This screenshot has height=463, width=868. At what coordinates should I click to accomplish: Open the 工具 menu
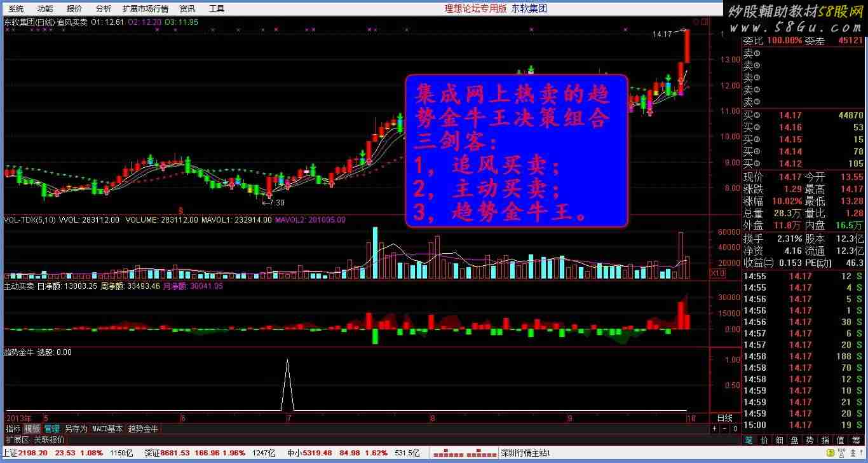[217, 9]
